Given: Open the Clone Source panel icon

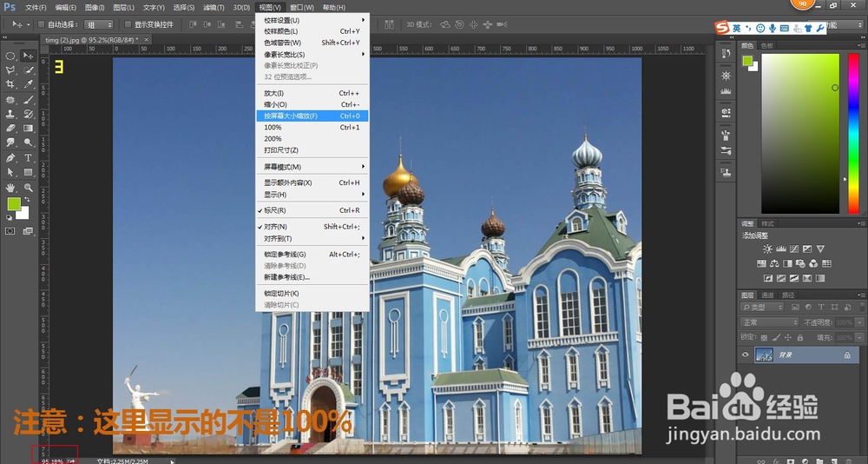Looking at the screenshot, I should pyautogui.click(x=726, y=173).
